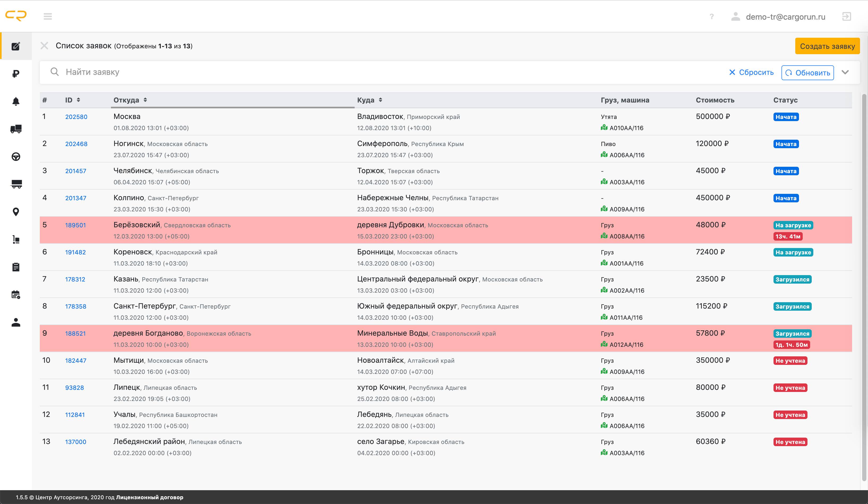Click map icon beside A010AA/116 vehicle
868x504 pixels.
[x=604, y=128]
